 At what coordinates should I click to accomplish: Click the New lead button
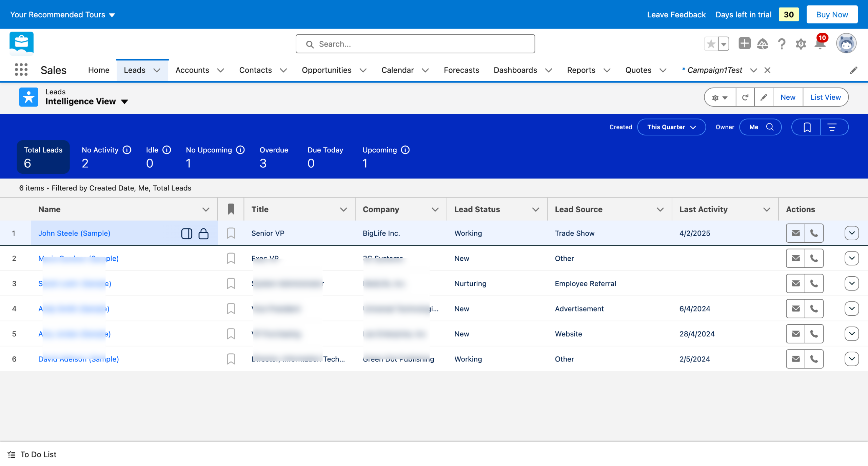pos(788,97)
